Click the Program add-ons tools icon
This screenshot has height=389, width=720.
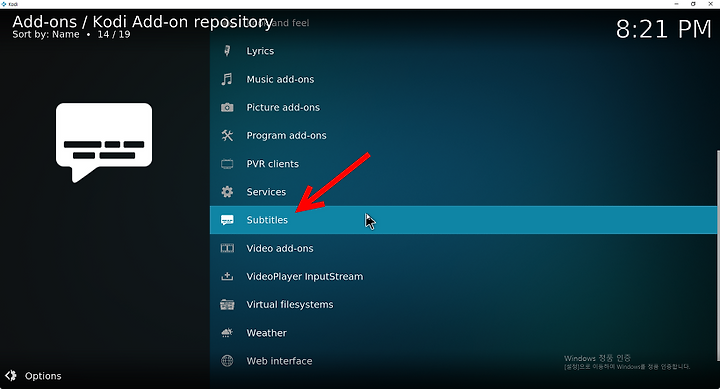227,135
